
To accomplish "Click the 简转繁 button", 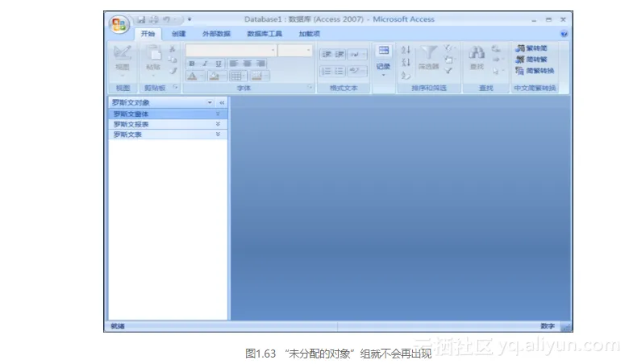I will 531,60.
